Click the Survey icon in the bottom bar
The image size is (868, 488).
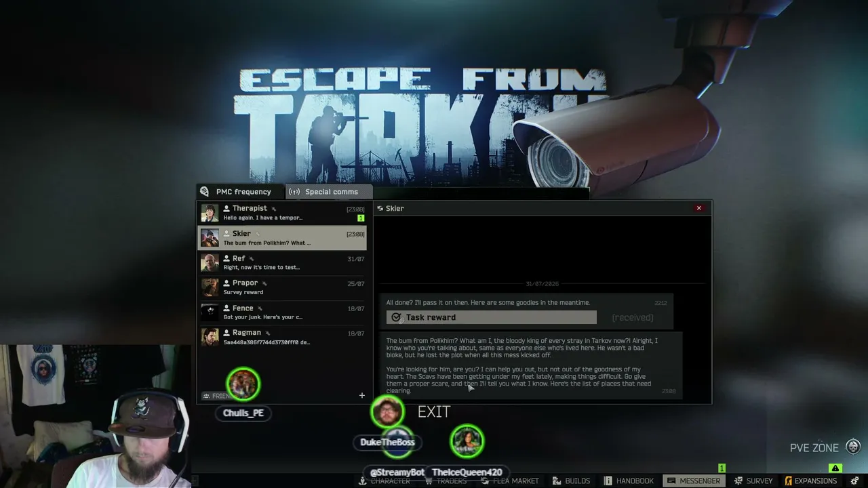pyautogui.click(x=738, y=481)
